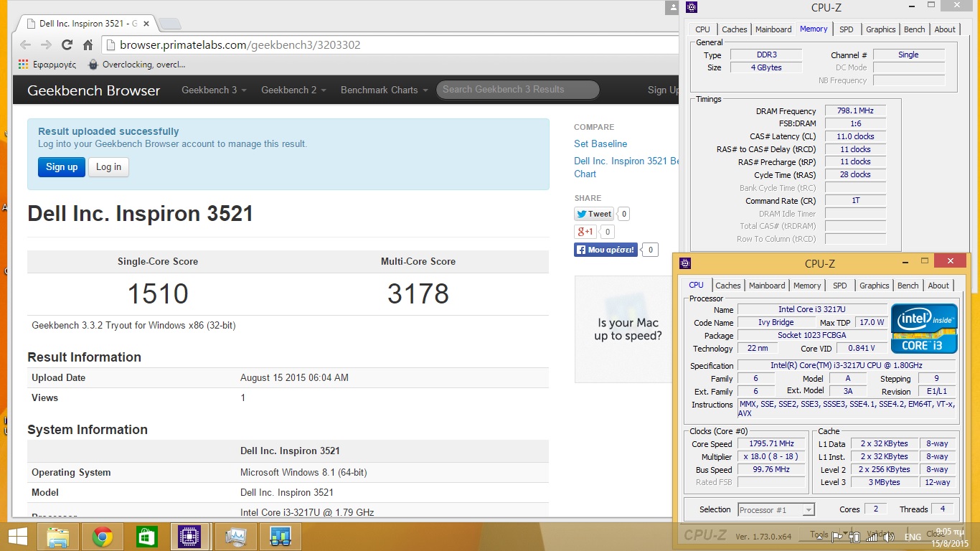Open Mainboard tab in front CPU-Z window
The image size is (980, 551).
point(767,286)
